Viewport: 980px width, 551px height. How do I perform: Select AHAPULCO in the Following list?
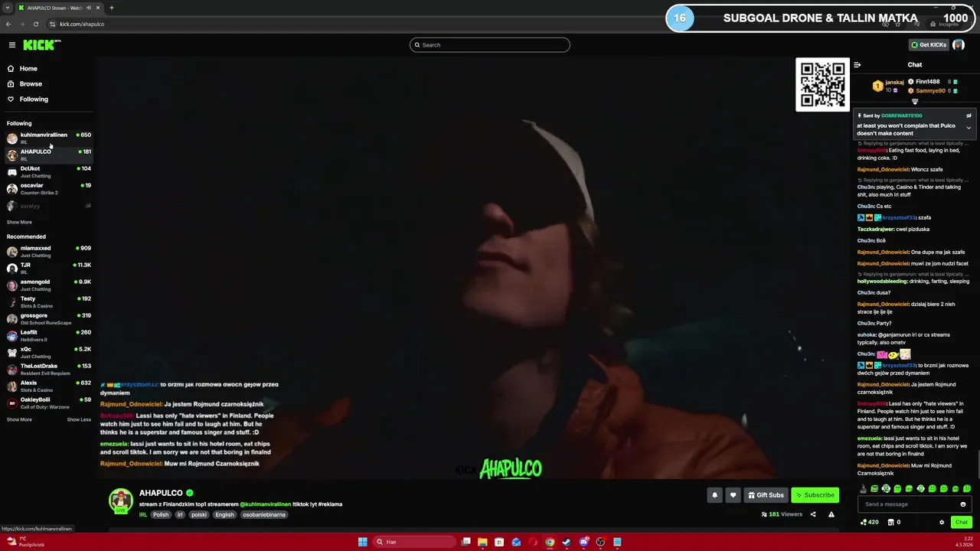[48, 155]
